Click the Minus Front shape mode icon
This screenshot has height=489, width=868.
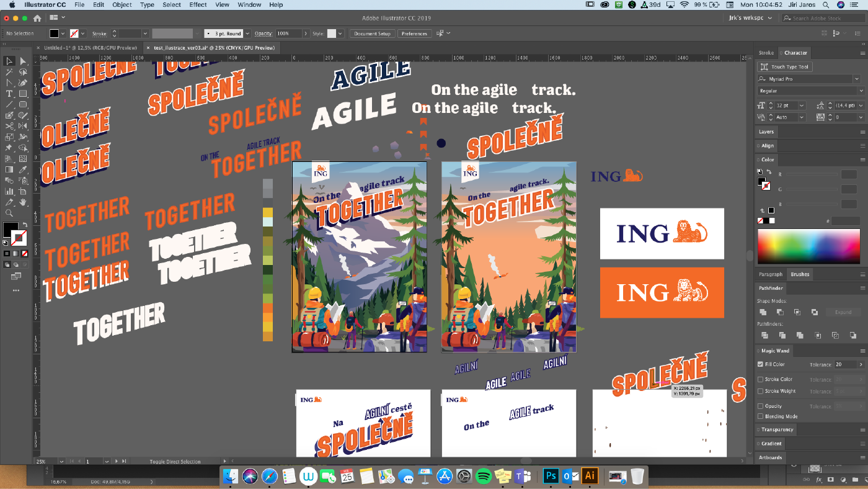(780, 312)
